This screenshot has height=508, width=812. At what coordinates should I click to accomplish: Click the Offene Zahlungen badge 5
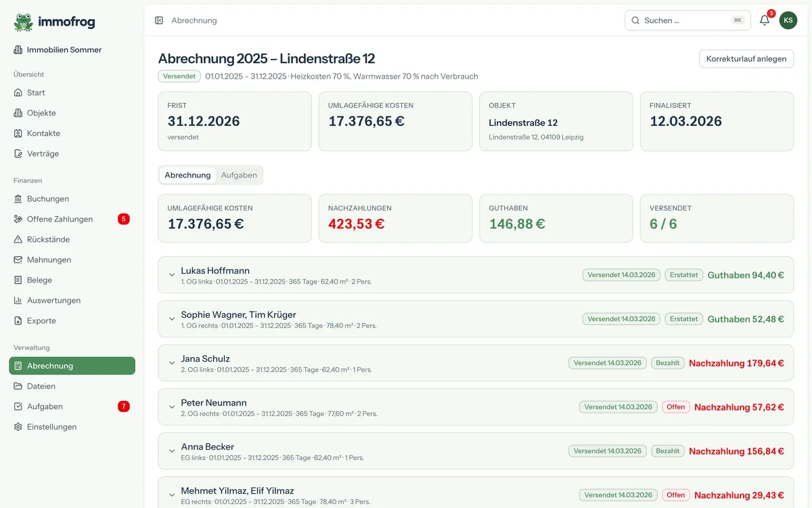click(123, 219)
